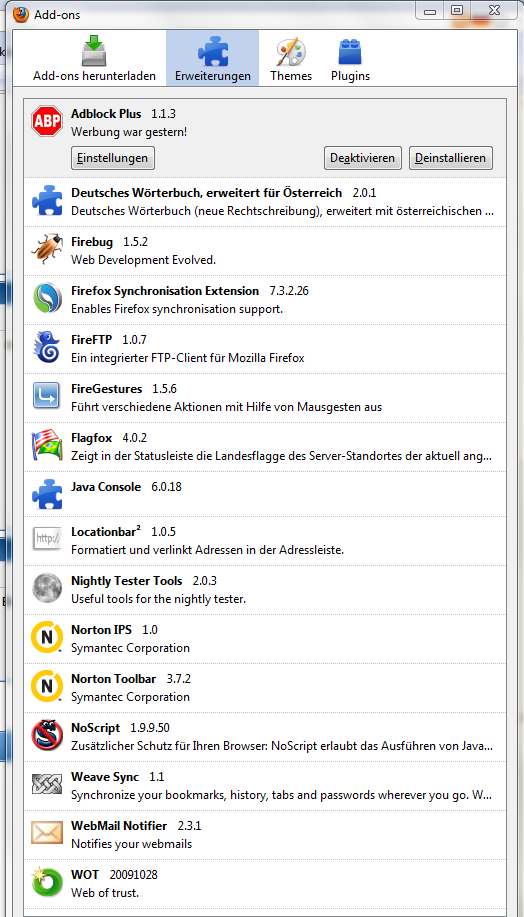This screenshot has width=524, height=917.
Task: Select the Firebug beetle icon
Action: (x=47, y=250)
